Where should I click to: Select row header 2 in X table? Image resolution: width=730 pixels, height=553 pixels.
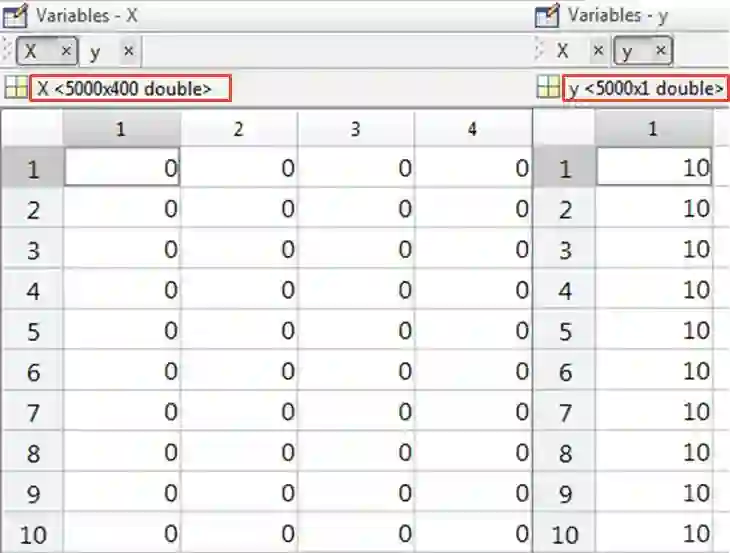[32, 208]
